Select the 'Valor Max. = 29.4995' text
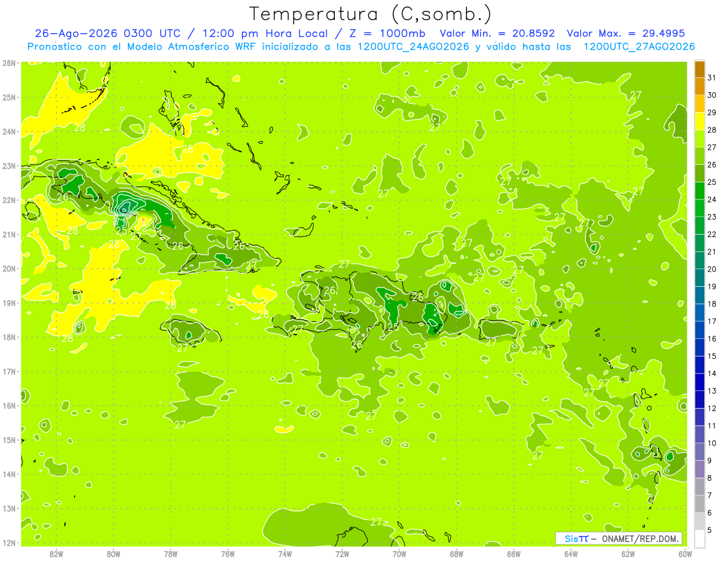Viewport: 728px width, 562px height. coord(626,33)
